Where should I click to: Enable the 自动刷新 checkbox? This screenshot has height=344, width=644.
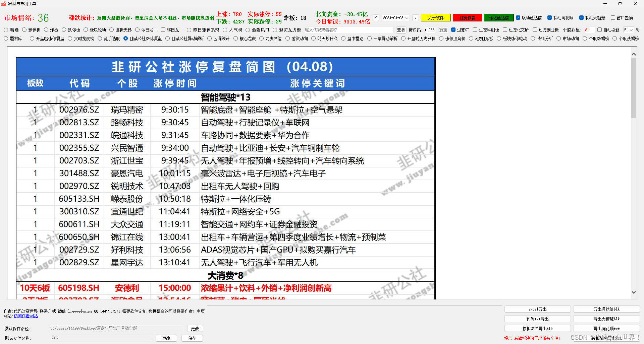599,30
